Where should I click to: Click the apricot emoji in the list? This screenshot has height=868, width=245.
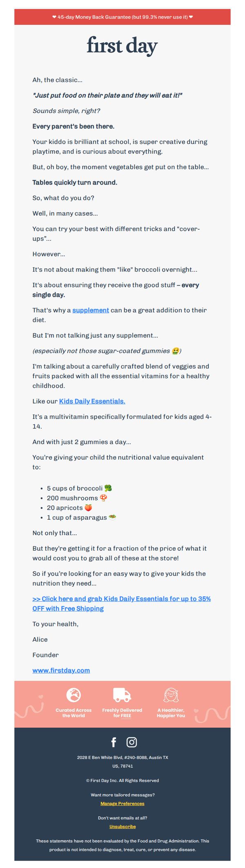(88, 507)
